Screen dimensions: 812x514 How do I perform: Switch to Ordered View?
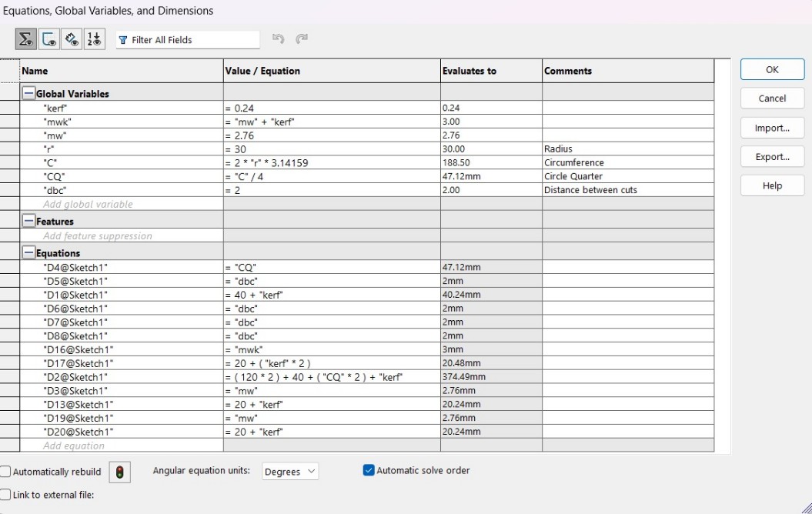[x=95, y=38]
